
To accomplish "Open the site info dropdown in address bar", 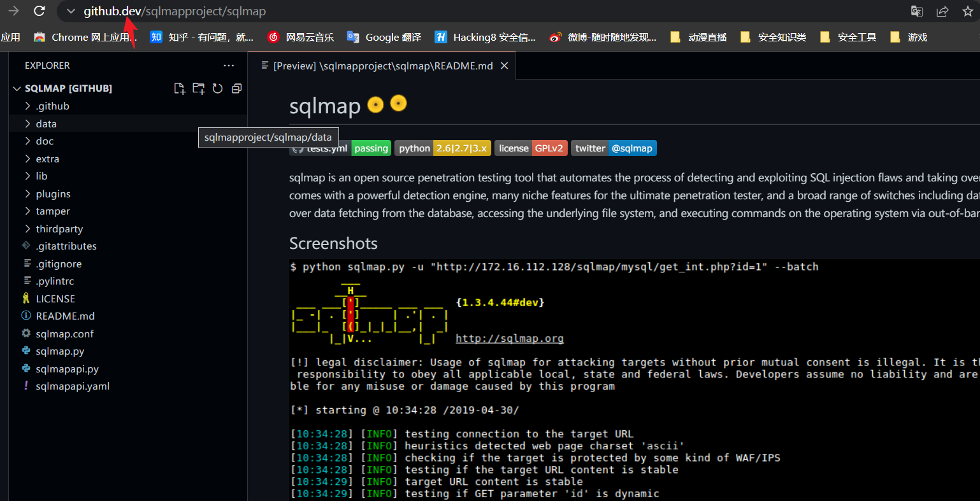I will click(71, 11).
